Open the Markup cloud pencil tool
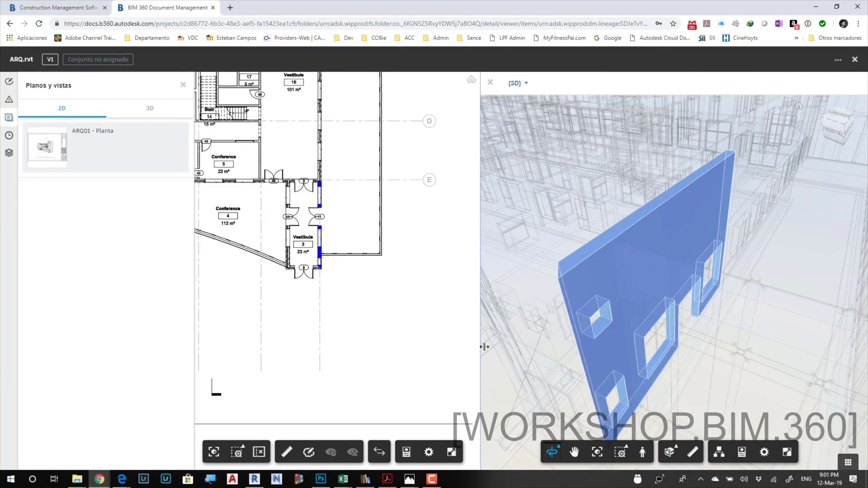The width and height of the screenshot is (868, 488). pos(309,452)
